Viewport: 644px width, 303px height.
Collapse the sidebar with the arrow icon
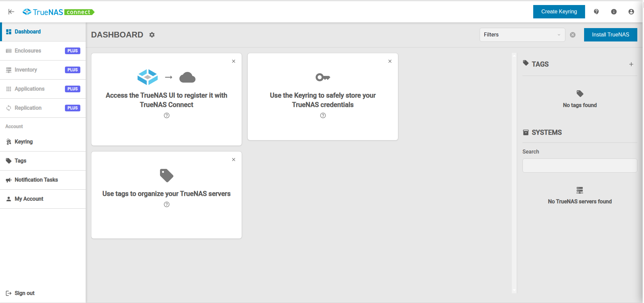pyautogui.click(x=11, y=12)
